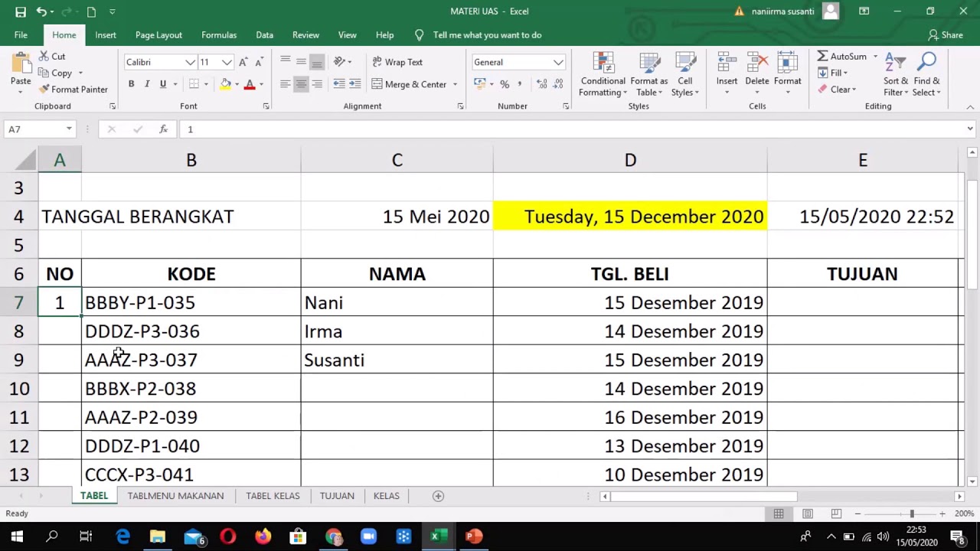Screen dimensions: 980x551
Task: Open the TUJUAN sheet tab
Action: (337, 496)
